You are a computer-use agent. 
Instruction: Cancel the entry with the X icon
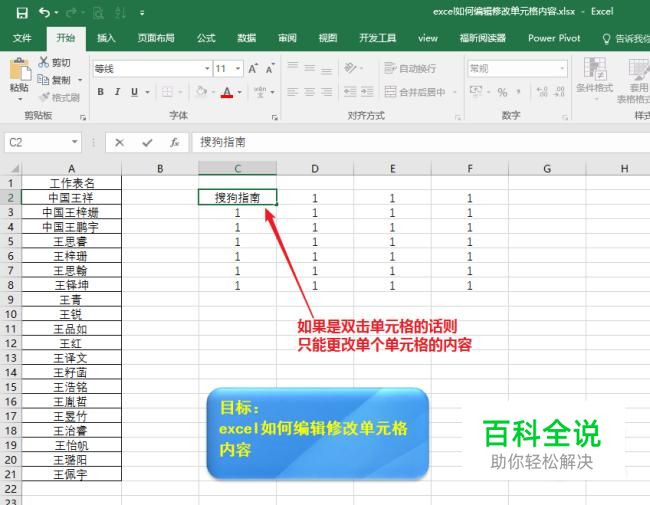click(119, 143)
